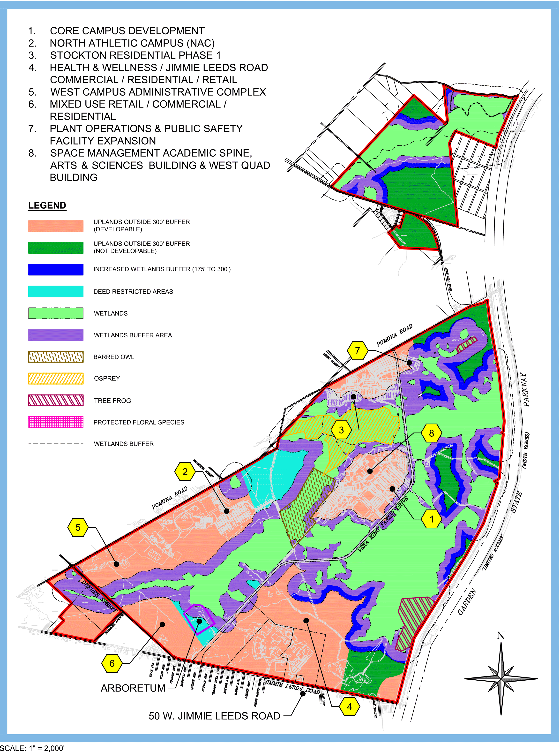The image size is (560, 752).
Task: Click the 'POMONA ROAD' label near marker 7
Action: [x=395, y=335]
